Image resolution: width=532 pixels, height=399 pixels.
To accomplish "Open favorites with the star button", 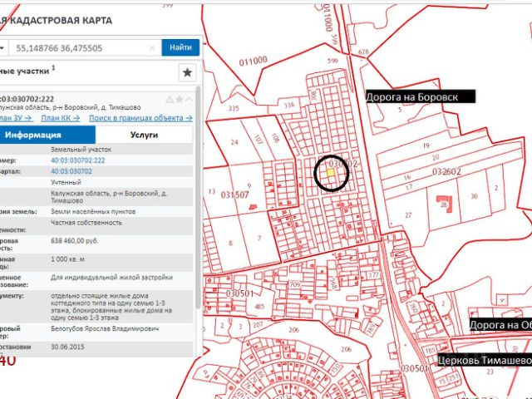I will (x=187, y=72).
